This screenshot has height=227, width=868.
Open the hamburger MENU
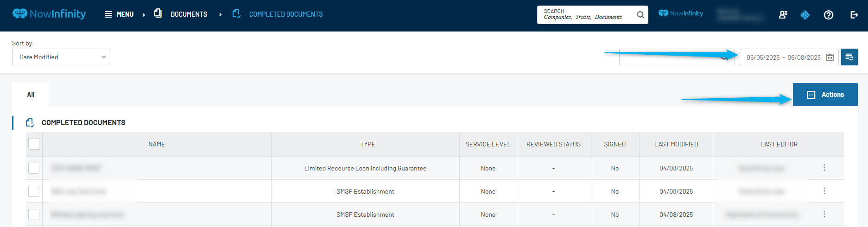pos(119,14)
